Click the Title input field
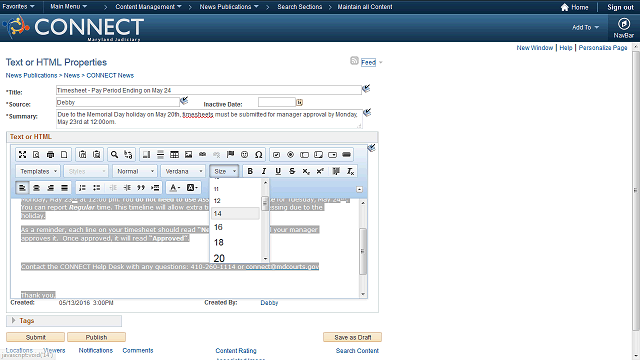The image size is (640, 360). pyautogui.click(x=209, y=90)
